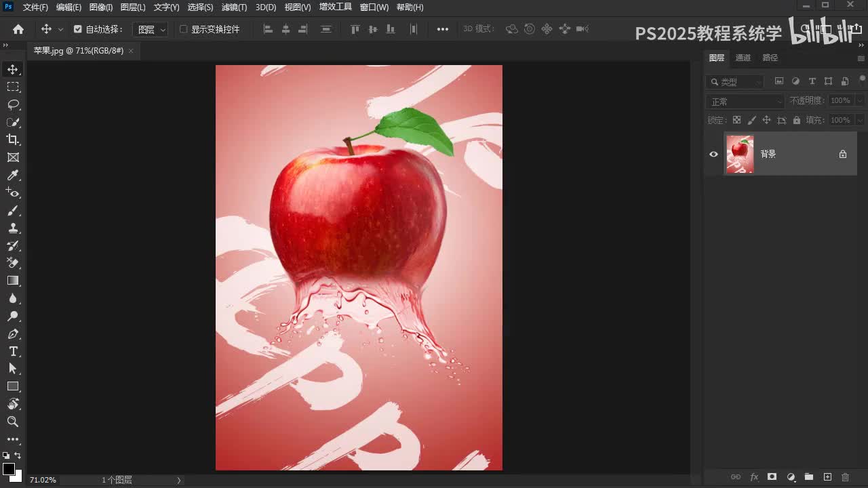Select the Crop tool
Viewport: 868px width, 488px height.
point(13,140)
